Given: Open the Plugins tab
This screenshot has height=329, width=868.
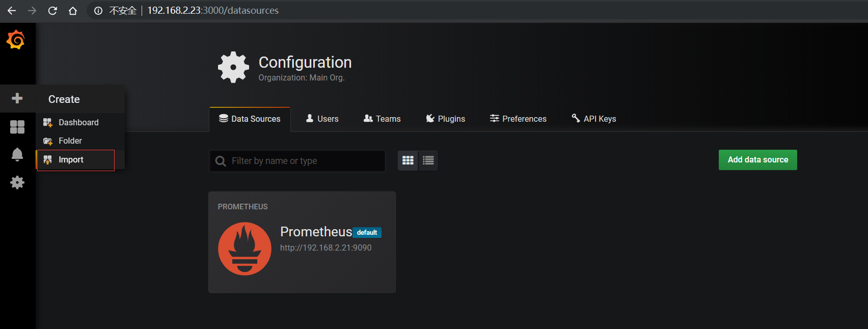Looking at the screenshot, I should tap(446, 119).
